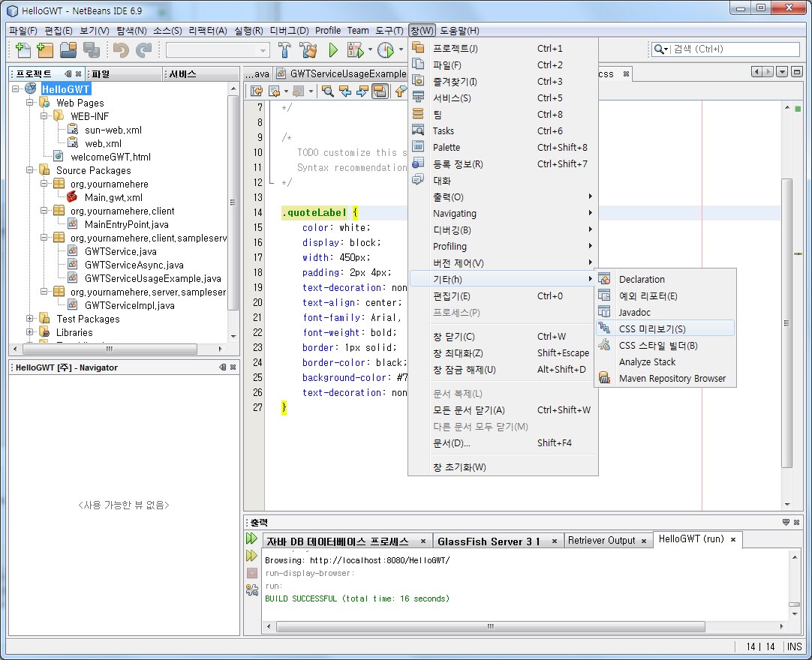This screenshot has width=812, height=660.
Task: Click the 검색 quick search field
Action: 734,49
